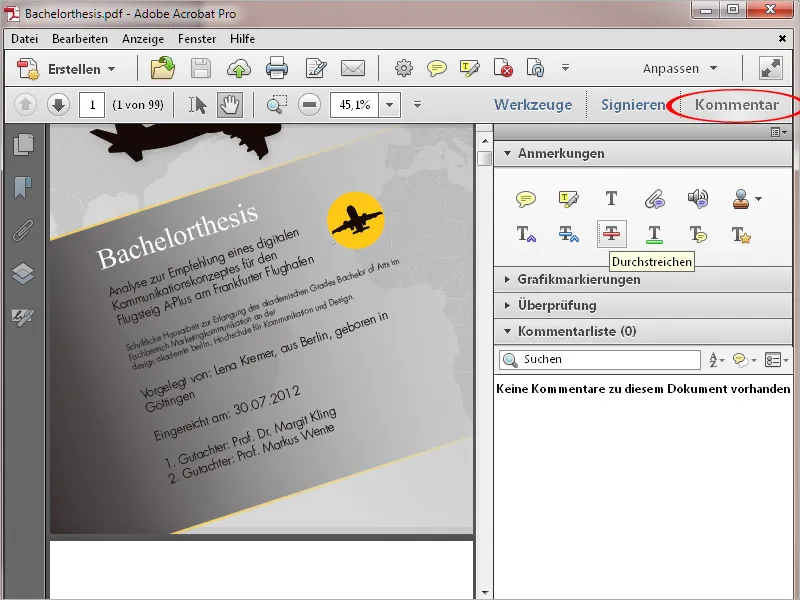
Task: Click the zoom out minus button
Action: [x=309, y=105]
